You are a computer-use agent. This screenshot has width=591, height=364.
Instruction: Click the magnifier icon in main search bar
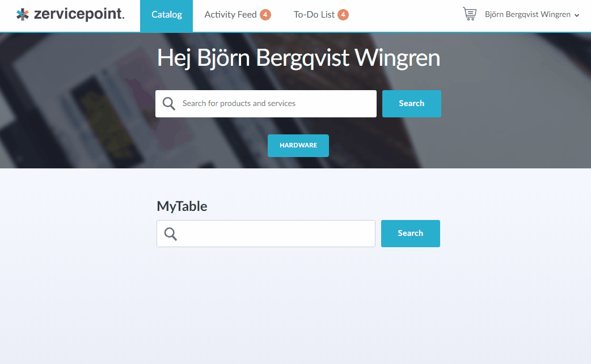(168, 103)
